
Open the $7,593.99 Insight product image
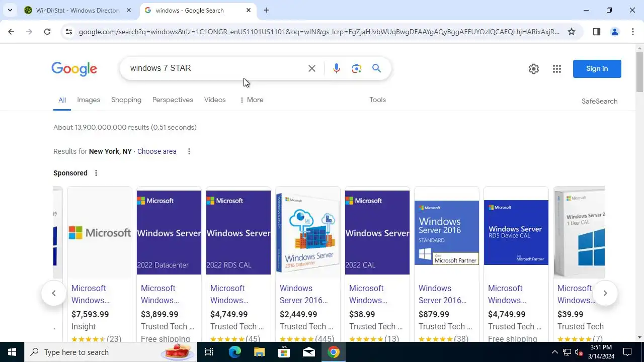[x=100, y=232]
